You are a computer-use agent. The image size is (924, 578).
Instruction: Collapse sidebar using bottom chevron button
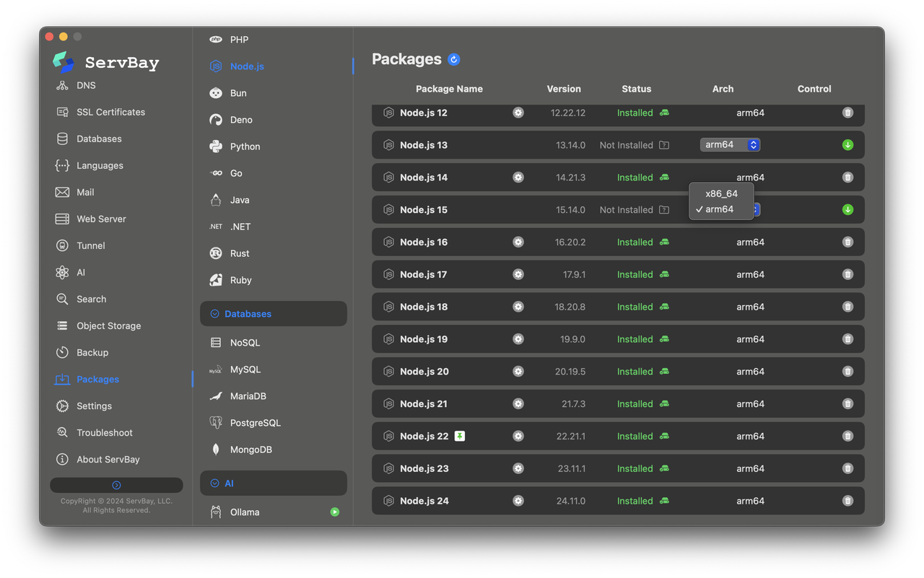pos(116,485)
